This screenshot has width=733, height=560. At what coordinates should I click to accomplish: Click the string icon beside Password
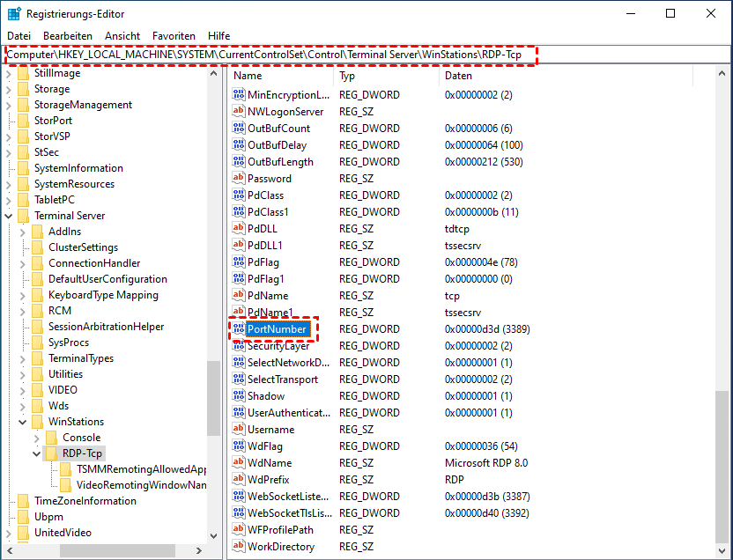tap(238, 179)
